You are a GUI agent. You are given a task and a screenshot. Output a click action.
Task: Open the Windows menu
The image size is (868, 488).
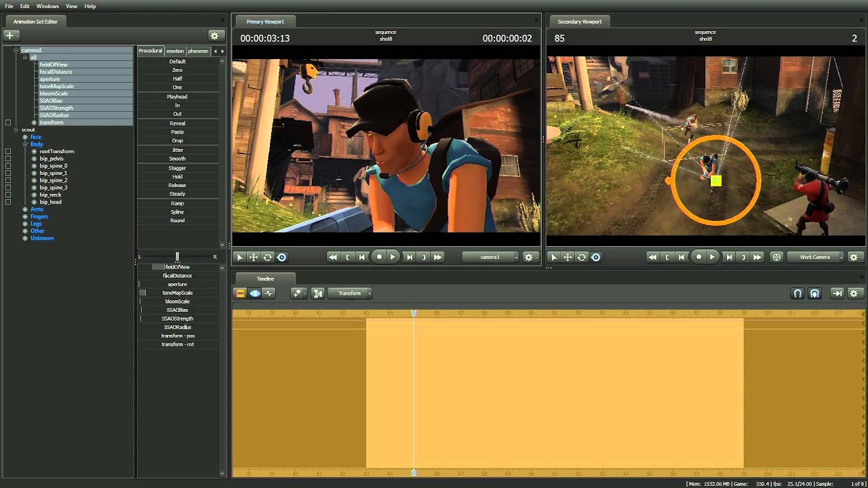coord(47,6)
